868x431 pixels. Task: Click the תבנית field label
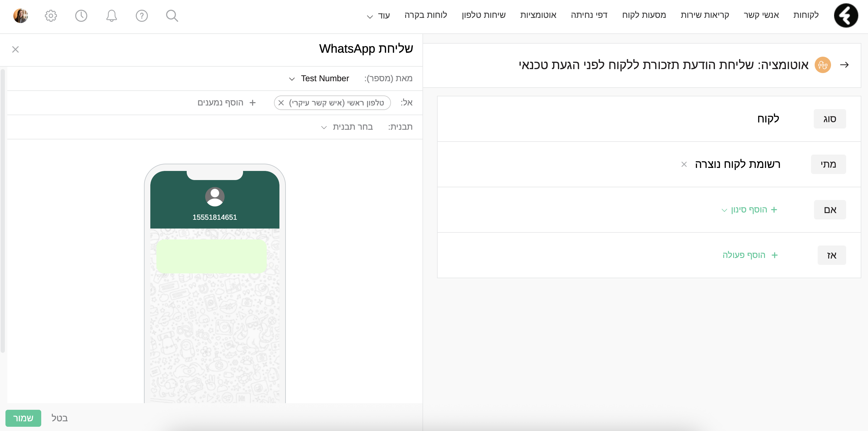pyautogui.click(x=400, y=127)
